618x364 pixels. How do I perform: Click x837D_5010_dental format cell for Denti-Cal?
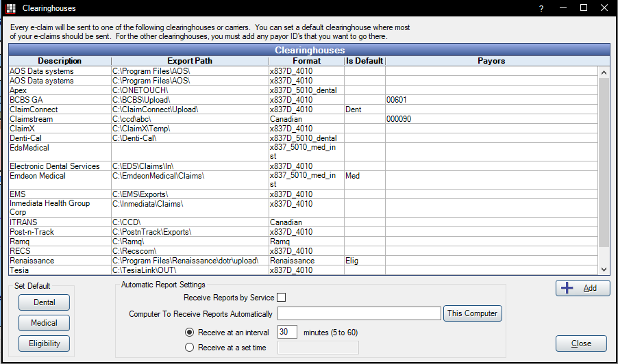coord(307,138)
